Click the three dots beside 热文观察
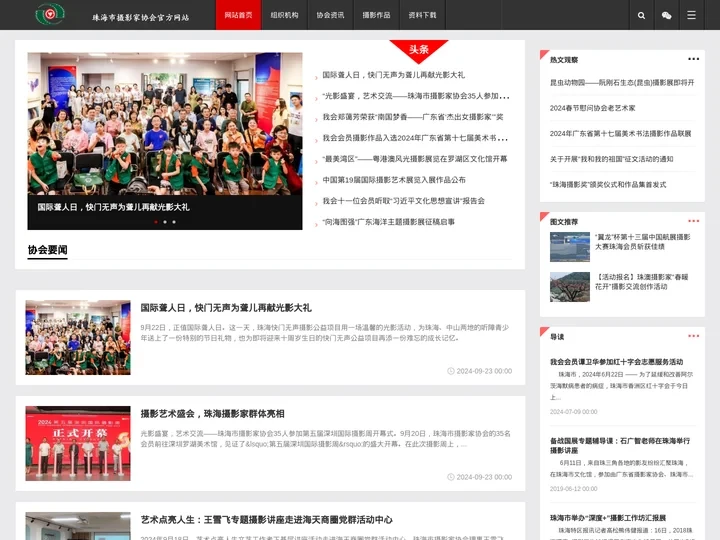This screenshot has height=540, width=720. click(693, 59)
